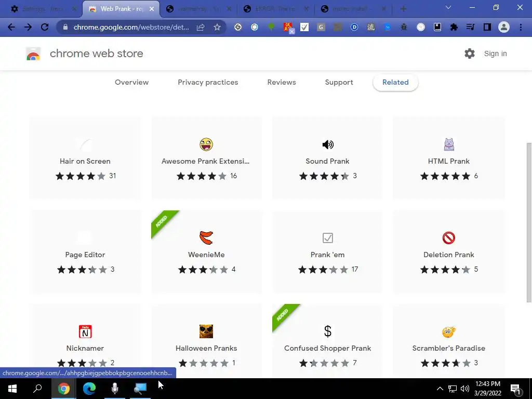532x399 pixels.
Task: Open the checkmark extension icon in toolbar
Action: (x=304, y=27)
